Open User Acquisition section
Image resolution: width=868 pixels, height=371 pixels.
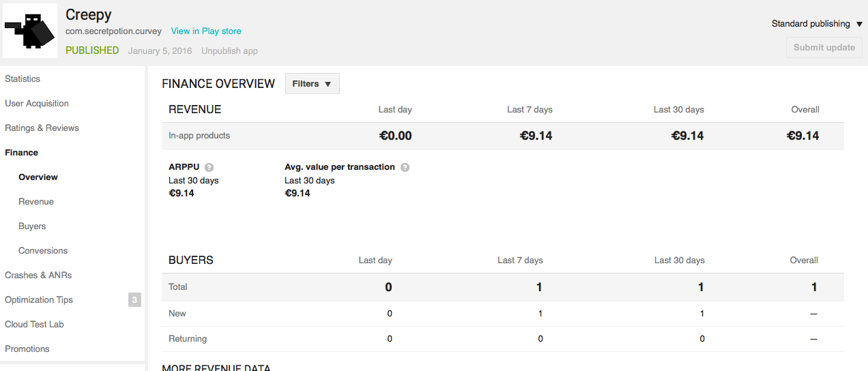point(37,104)
